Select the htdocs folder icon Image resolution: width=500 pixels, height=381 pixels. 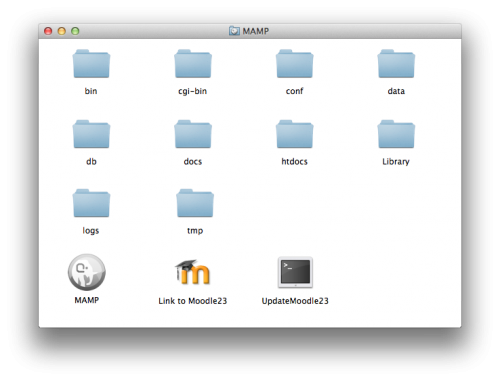click(x=295, y=134)
